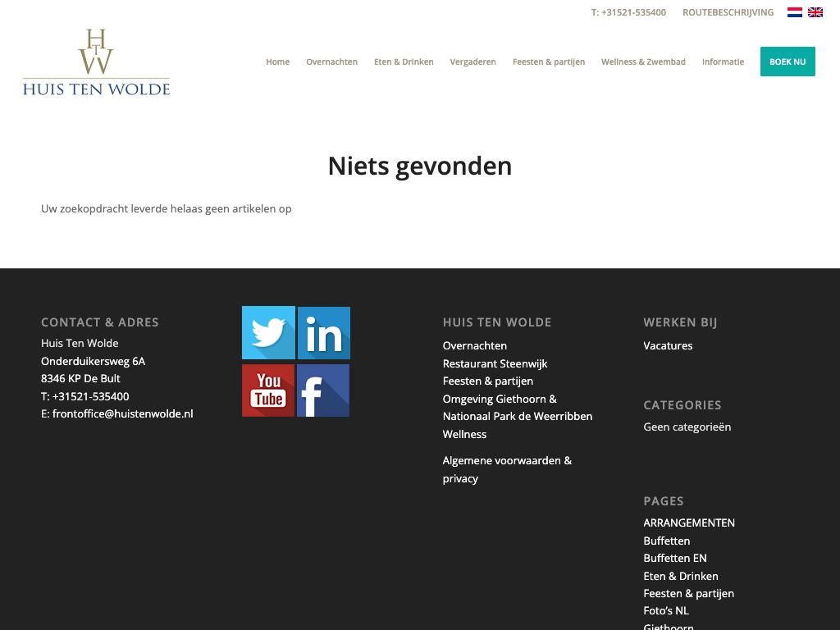840x630 pixels.
Task: Open the Twitter social icon
Action: 268,333
